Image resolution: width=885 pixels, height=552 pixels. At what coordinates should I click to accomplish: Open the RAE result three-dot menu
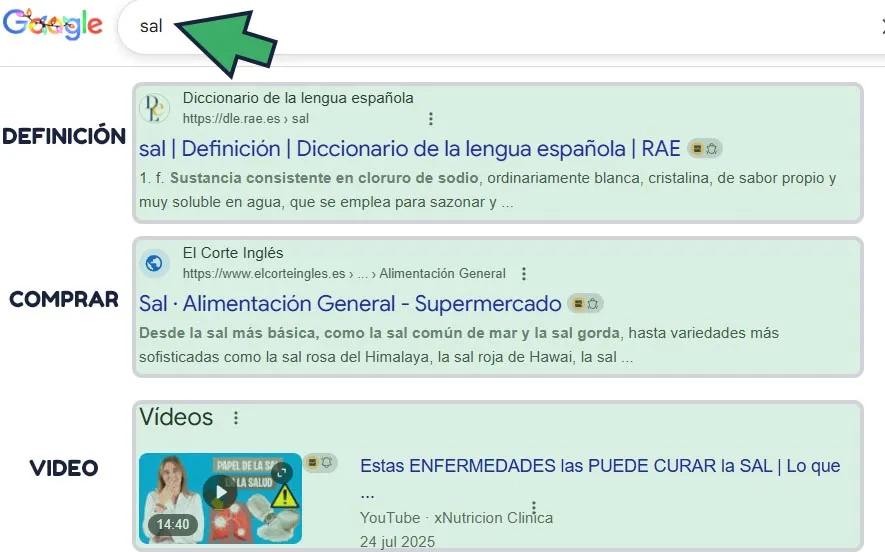431,119
